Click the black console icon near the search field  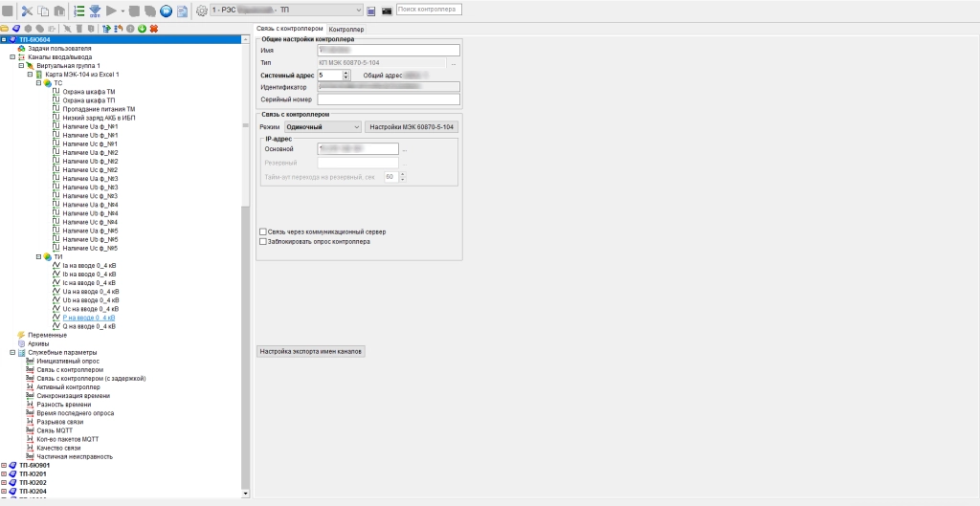387,11
